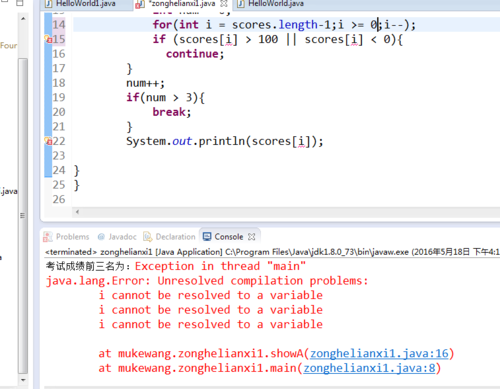Click the Console monitor icon
This screenshot has height=389, width=500.
[207, 237]
